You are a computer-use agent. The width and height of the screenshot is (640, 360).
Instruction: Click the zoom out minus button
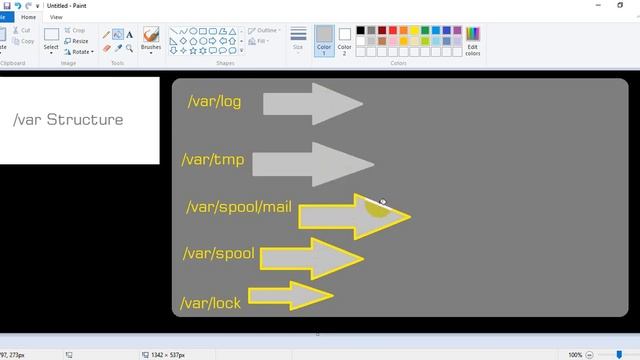589,355
